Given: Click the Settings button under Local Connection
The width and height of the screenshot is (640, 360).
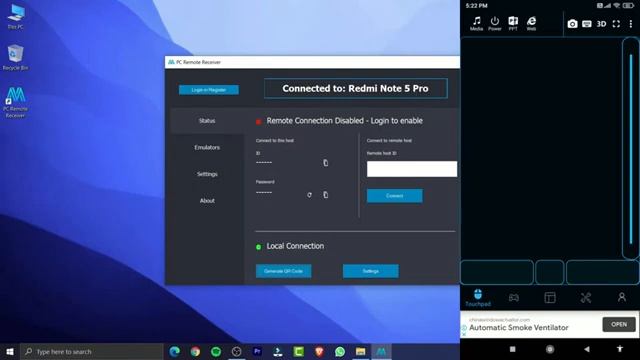Looking at the screenshot, I should tap(371, 271).
